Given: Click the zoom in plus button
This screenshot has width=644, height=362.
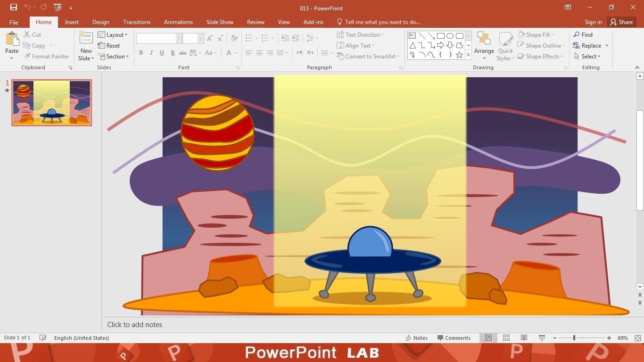Looking at the screenshot, I should click(609, 338).
